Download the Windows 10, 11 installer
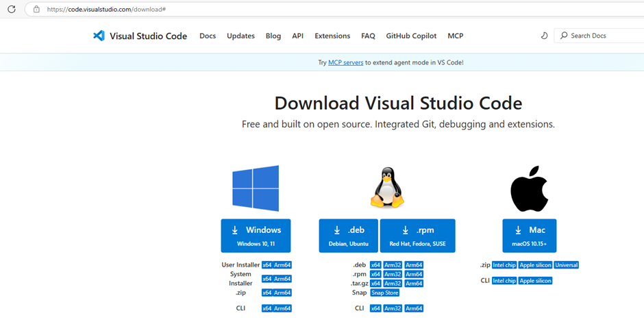This screenshot has width=644, height=333. tap(256, 236)
